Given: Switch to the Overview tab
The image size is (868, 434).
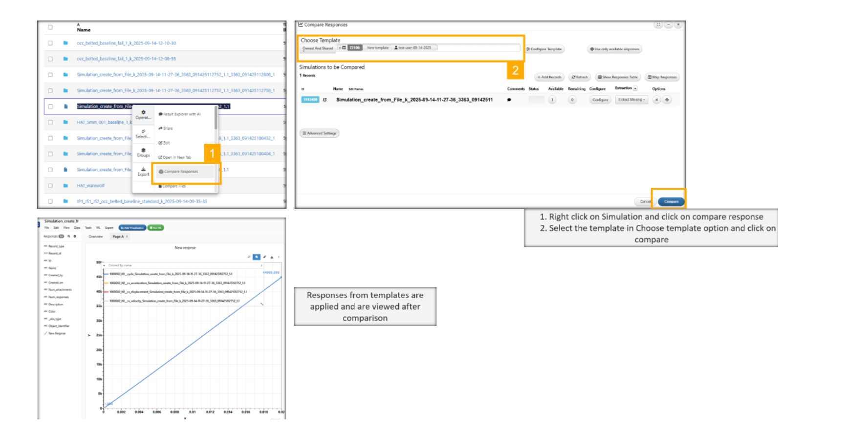Looking at the screenshot, I should 96,237.
